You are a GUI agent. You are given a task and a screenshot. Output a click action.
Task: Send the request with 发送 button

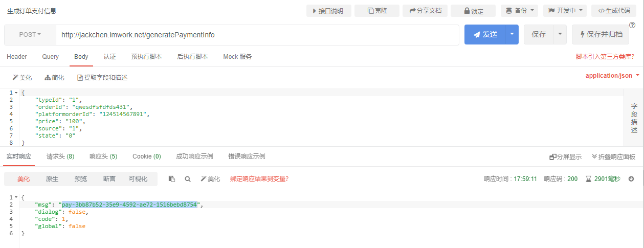tap(485, 35)
